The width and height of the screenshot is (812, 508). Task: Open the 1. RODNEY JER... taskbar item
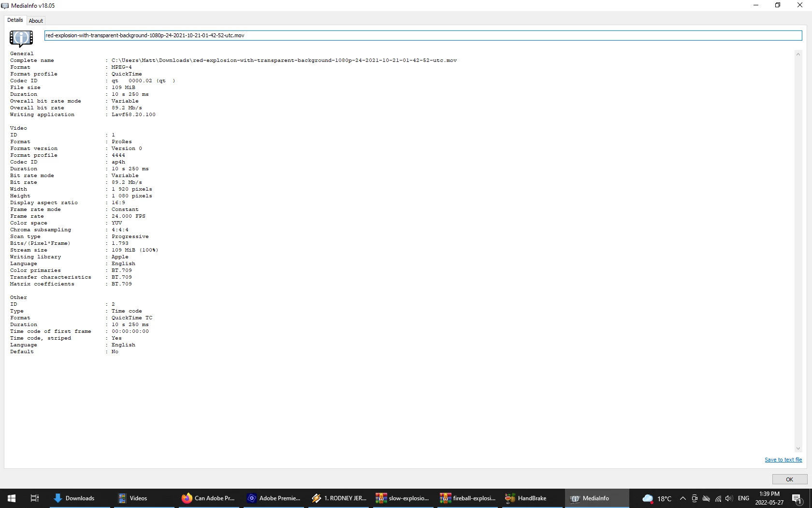[x=338, y=498]
